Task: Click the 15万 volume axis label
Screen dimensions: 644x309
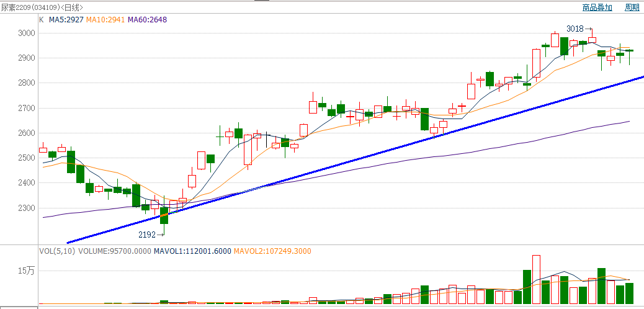Action: 25,271
